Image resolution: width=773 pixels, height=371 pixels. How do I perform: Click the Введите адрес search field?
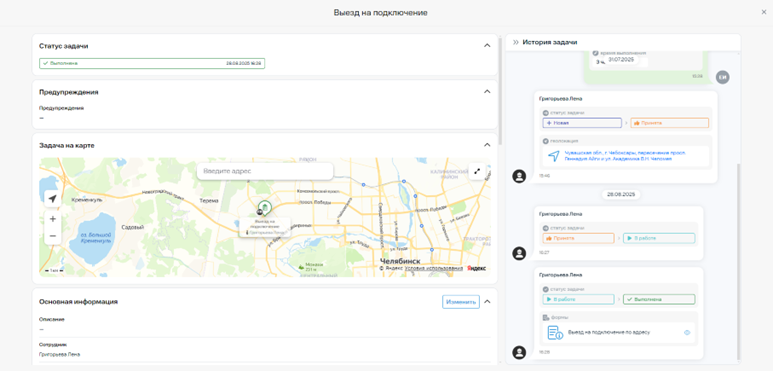coord(265,171)
